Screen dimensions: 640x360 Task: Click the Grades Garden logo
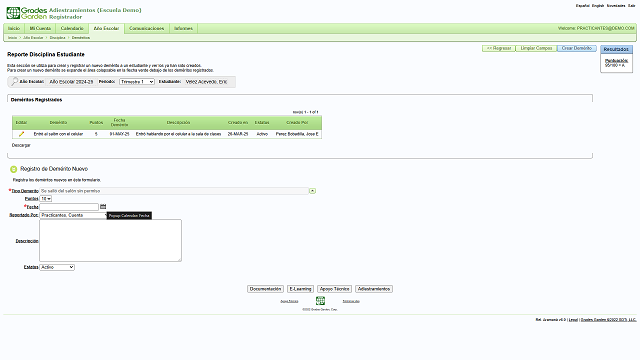pos(27,13)
